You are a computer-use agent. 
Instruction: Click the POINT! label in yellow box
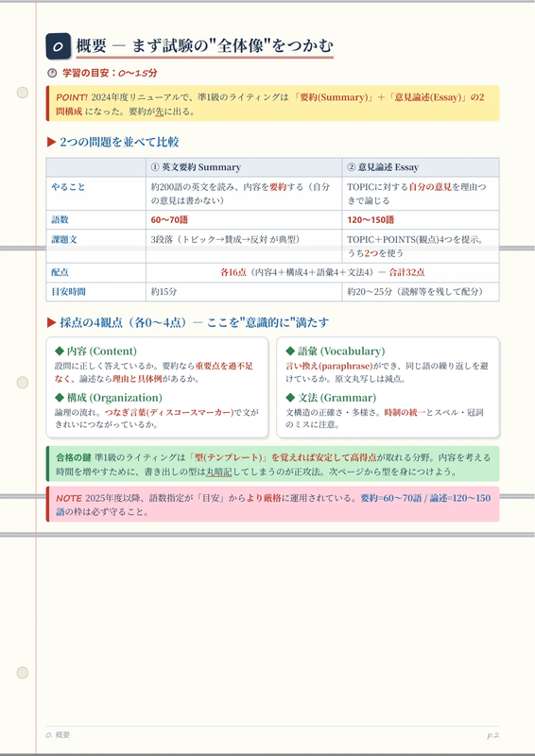[72, 97]
